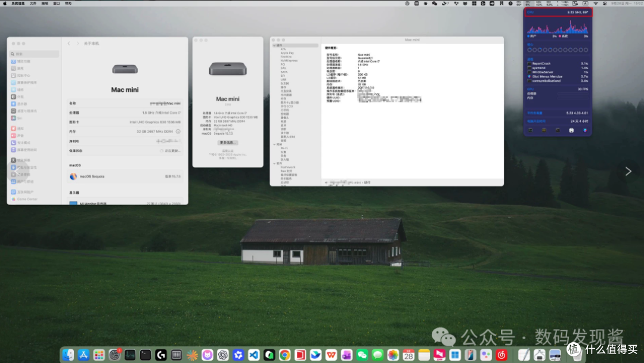Click the 更多信息 button in About window
The height and width of the screenshot is (363, 644).
tap(228, 142)
